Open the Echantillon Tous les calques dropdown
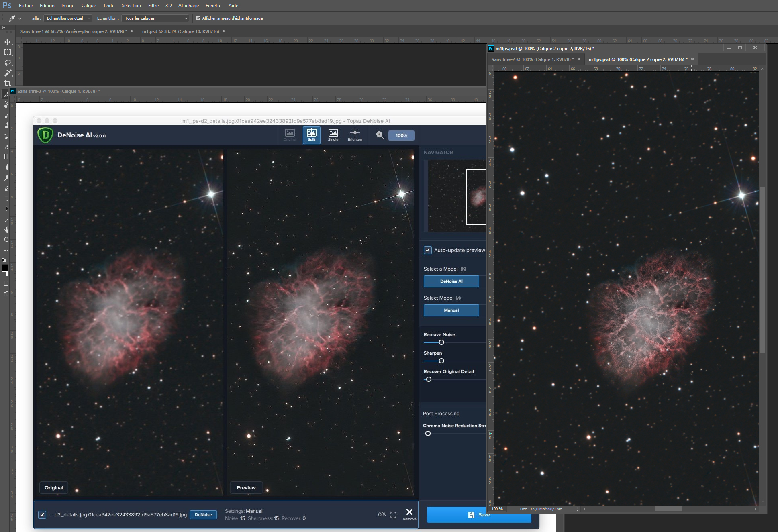778x532 pixels. pyautogui.click(x=155, y=18)
